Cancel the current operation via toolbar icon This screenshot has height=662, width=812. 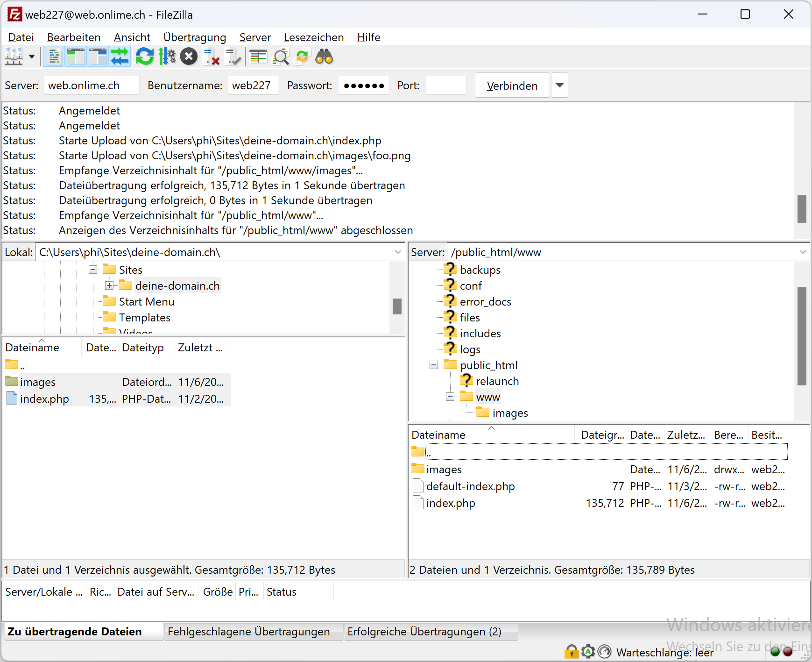pos(189,57)
